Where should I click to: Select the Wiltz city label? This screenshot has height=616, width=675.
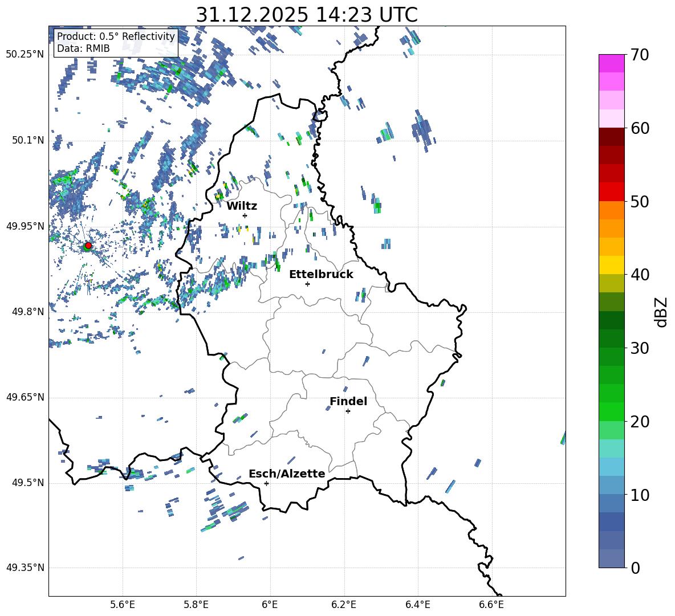tap(242, 206)
